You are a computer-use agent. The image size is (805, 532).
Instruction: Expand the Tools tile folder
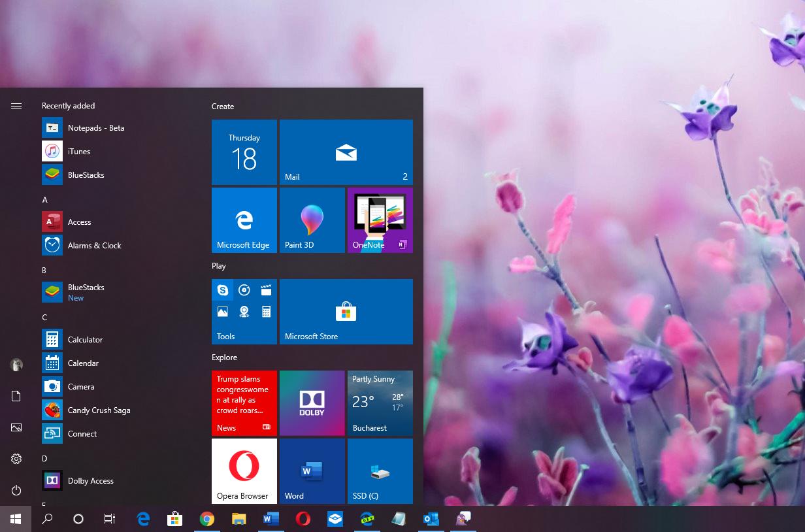244,312
